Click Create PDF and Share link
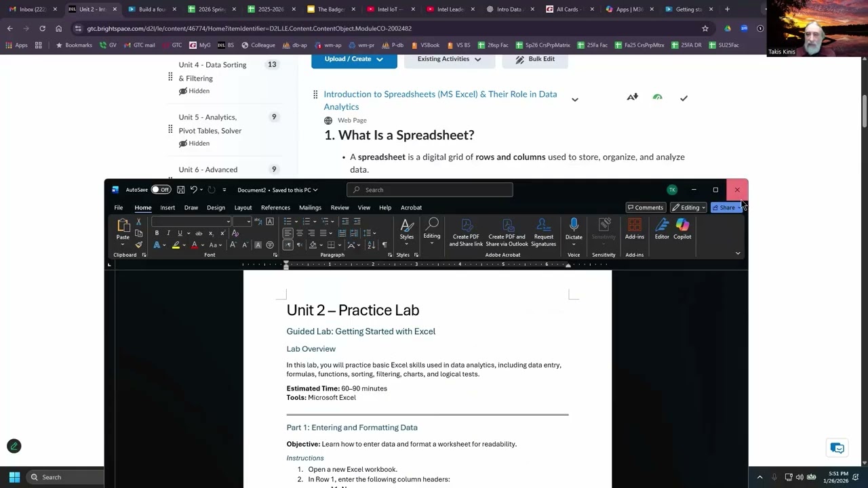 tap(466, 232)
